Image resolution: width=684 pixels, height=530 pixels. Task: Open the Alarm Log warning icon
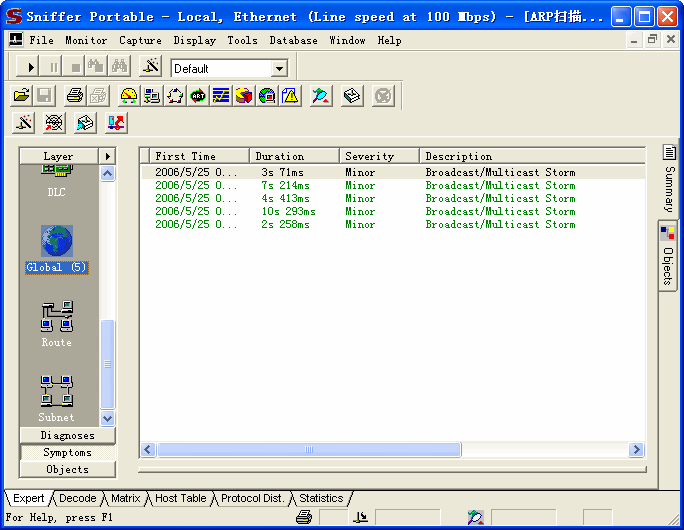(290, 96)
